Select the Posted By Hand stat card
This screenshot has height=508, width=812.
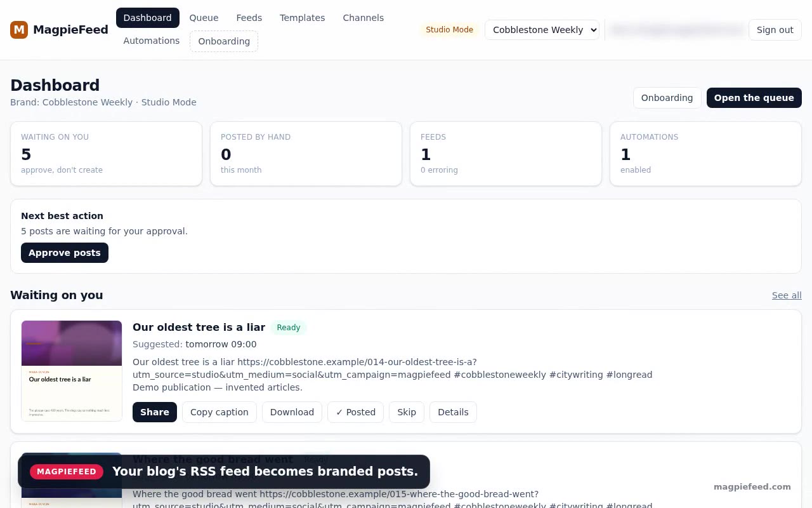(306, 154)
